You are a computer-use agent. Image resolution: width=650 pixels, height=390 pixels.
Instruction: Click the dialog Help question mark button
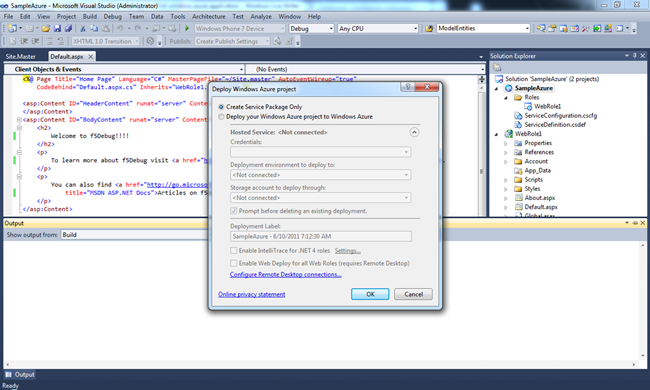[x=407, y=87]
